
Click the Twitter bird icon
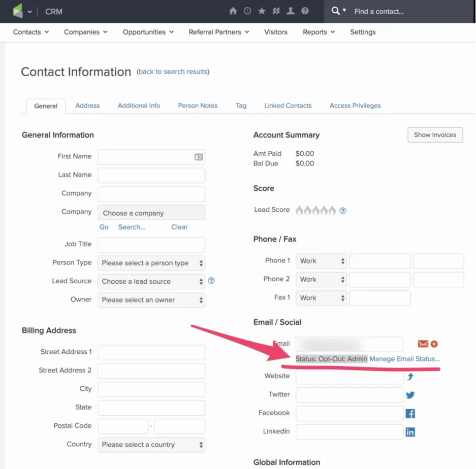[x=410, y=395]
